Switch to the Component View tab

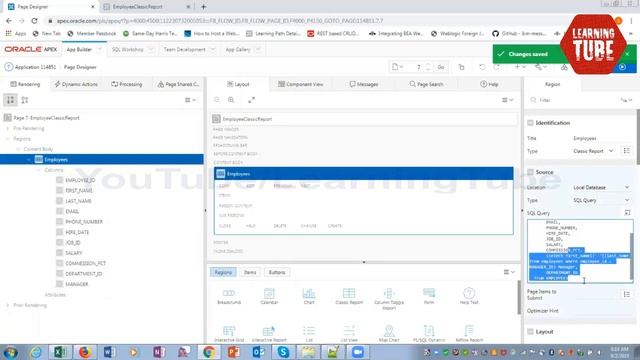(300, 84)
